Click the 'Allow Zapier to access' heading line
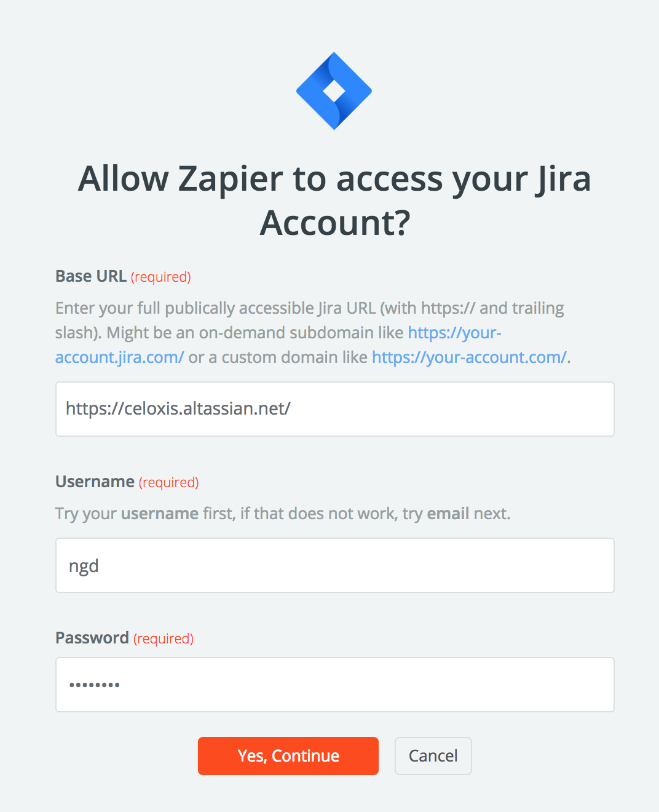Viewport: 659px width, 812px height. [x=334, y=179]
